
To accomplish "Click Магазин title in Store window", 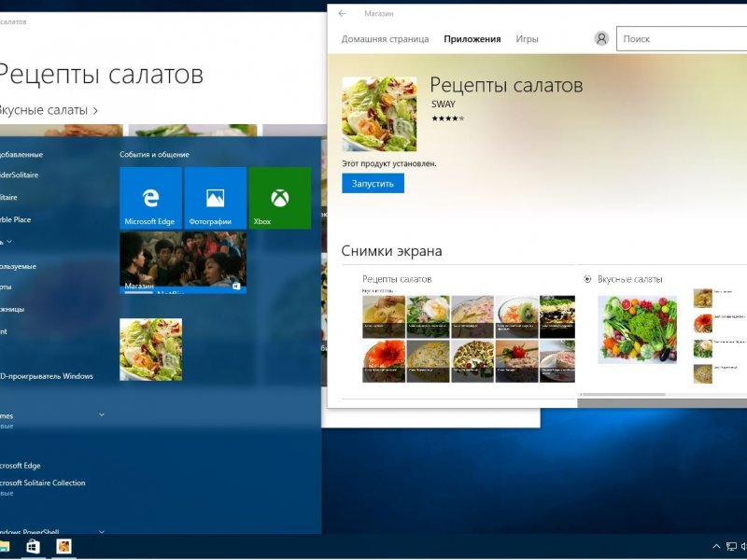I will [379, 14].
